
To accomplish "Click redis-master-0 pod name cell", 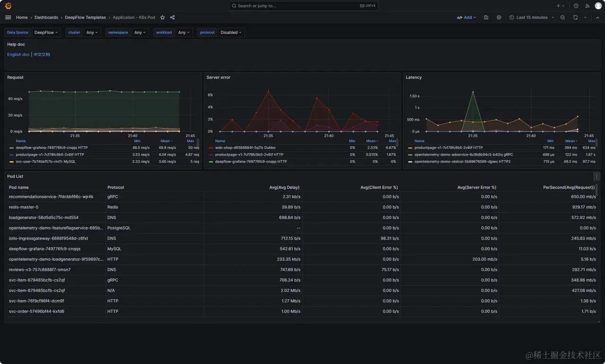I will click(x=57, y=207).
